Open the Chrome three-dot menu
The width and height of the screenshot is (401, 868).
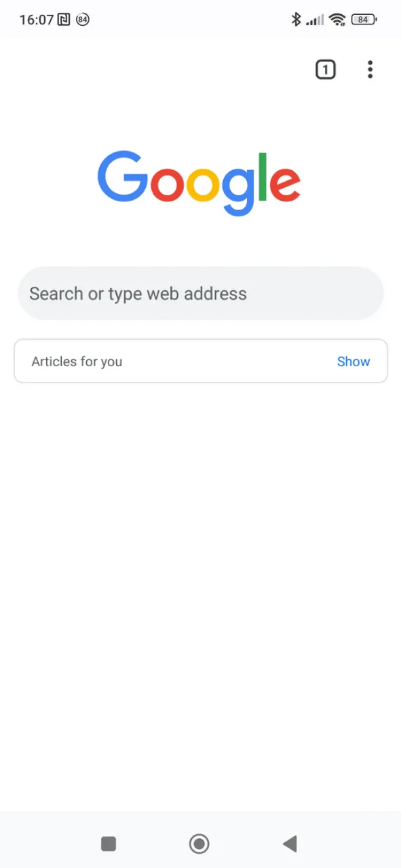(x=370, y=69)
